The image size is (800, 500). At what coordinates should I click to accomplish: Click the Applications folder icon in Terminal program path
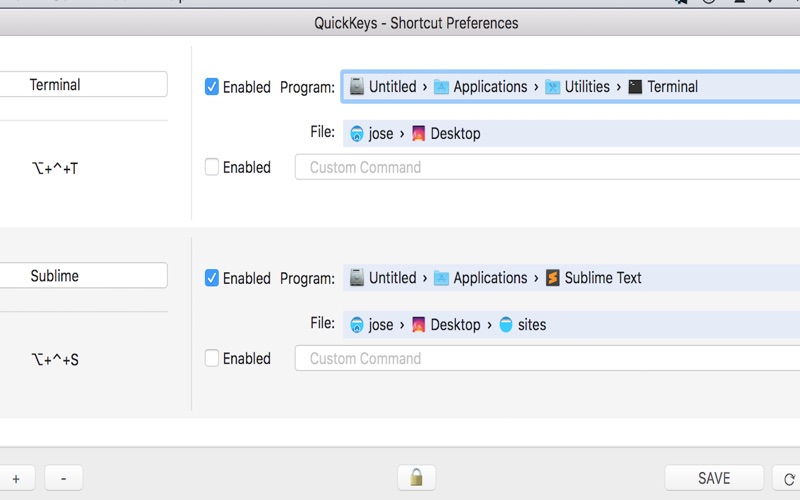click(441, 87)
